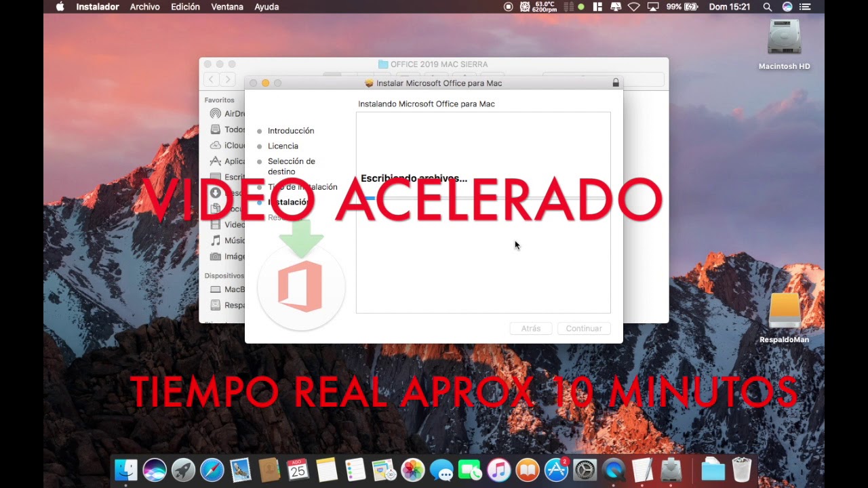Screen dimensions: 868x488
Task: Open the Trash in the Dock
Action: pos(741,470)
